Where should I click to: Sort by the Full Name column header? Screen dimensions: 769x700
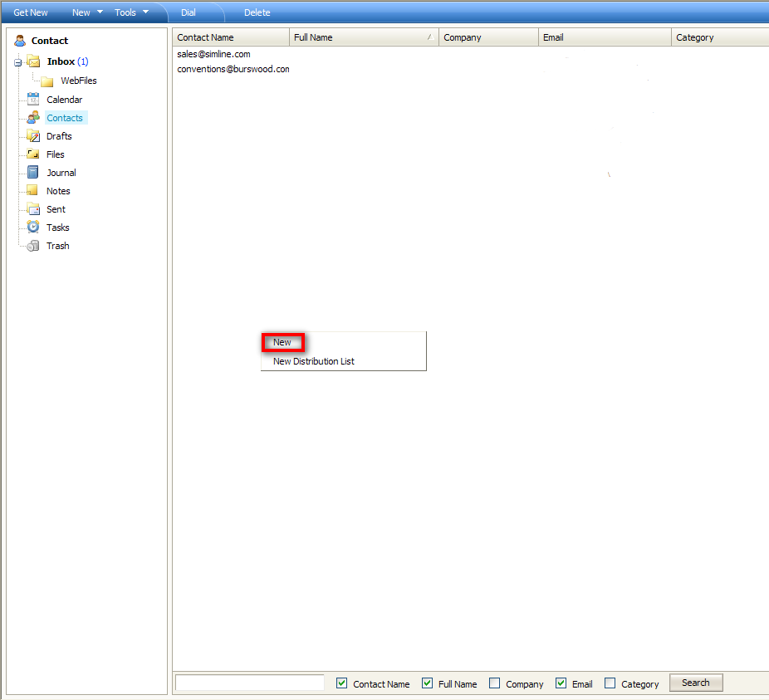pyautogui.click(x=363, y=37)
